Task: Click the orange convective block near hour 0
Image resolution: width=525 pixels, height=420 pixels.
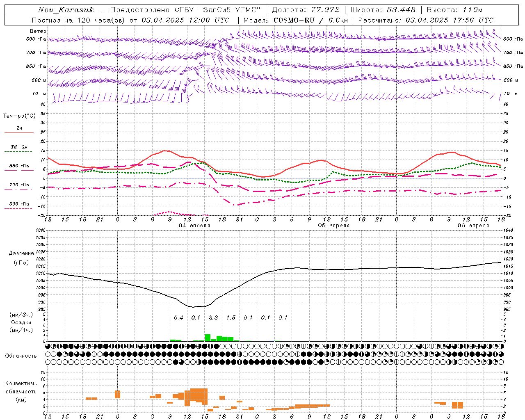Action: coord(117,394)
